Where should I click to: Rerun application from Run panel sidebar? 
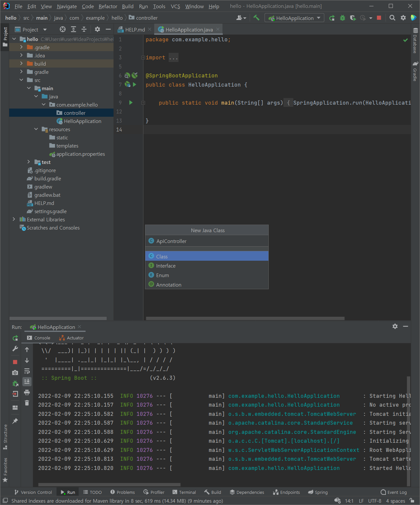[15, 338]
